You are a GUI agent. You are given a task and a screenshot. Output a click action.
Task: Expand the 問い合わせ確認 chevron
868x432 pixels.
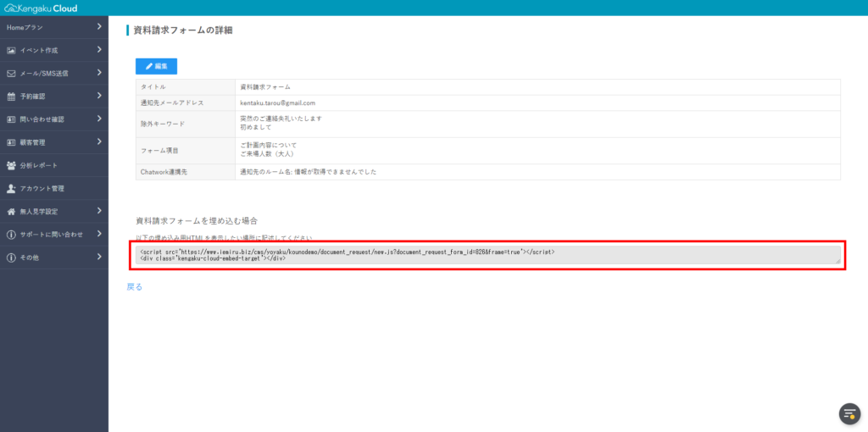tap(99, 119)
